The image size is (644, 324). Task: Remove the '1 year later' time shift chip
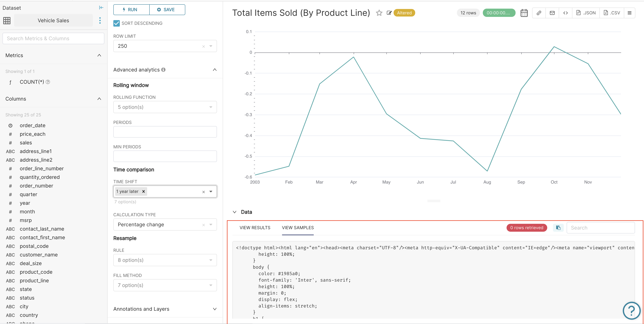pos(144,191)
